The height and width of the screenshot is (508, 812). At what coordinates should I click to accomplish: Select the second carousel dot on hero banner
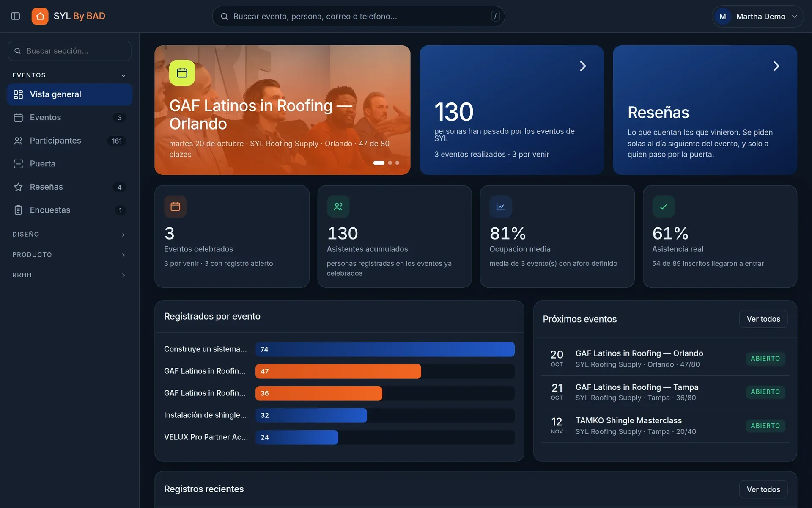pos(390,163)
